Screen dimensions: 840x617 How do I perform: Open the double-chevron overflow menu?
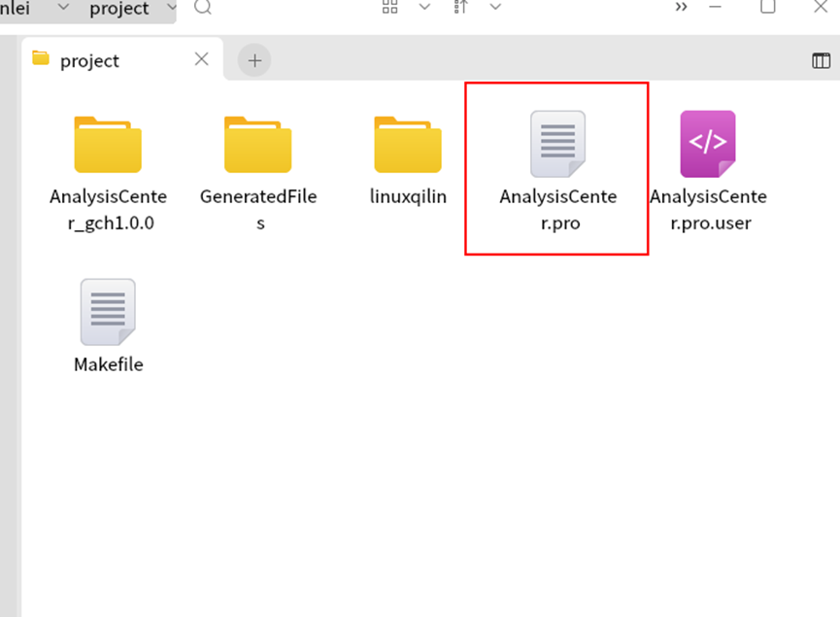click(681, 7)
